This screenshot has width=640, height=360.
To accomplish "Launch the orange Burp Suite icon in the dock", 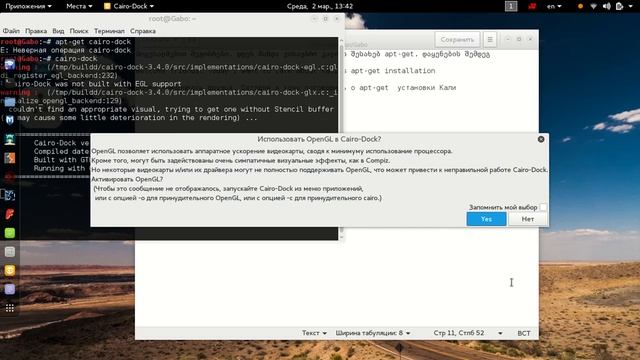I will tap(10, 158).
